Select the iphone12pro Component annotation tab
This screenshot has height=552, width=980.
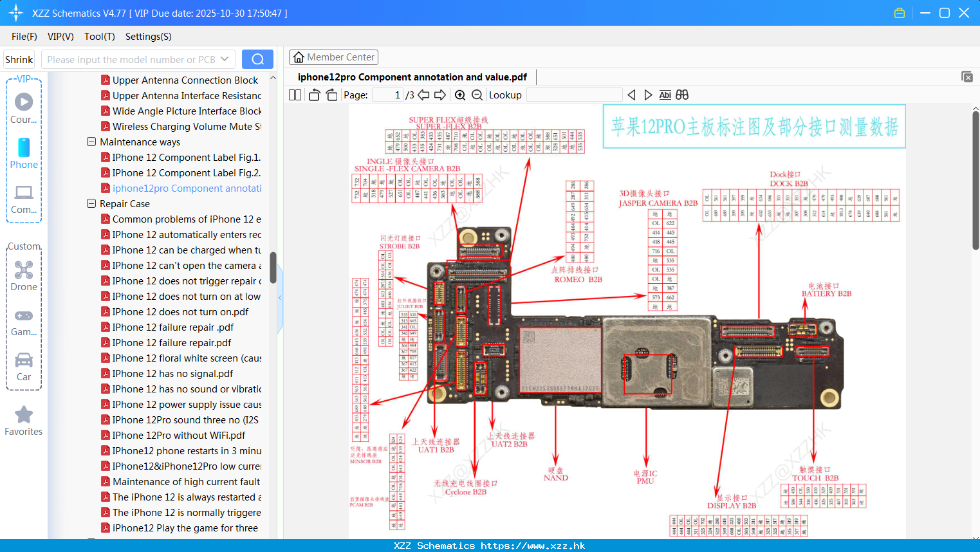pos(412,77)
